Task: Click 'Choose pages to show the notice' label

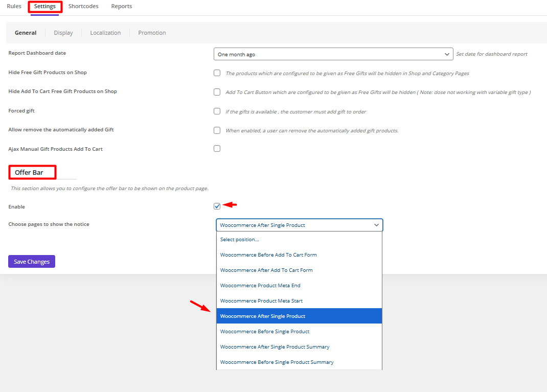Action: 49,224
